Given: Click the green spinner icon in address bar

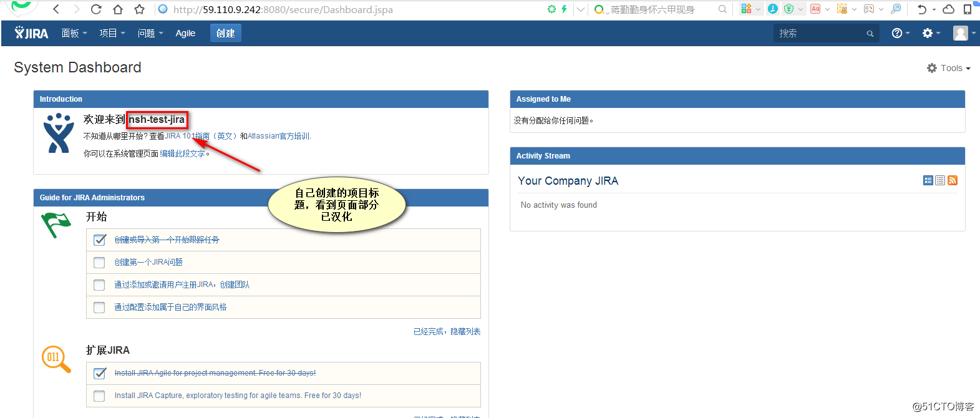Looking at the screenshot, I should 551,9.
